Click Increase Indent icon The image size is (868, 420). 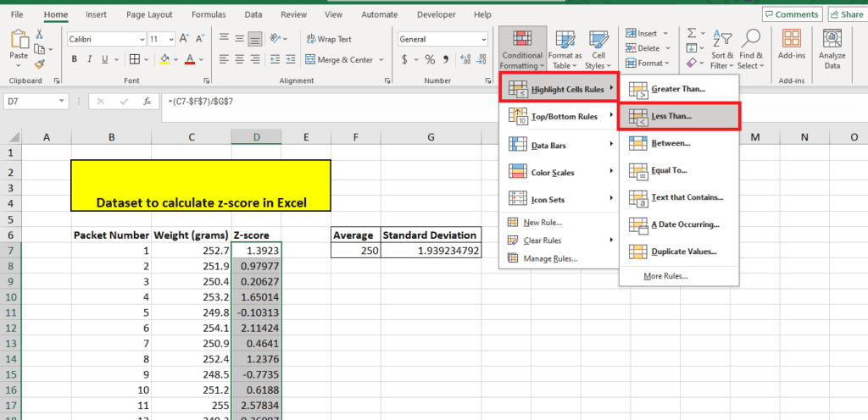click(x=290, y=58)
